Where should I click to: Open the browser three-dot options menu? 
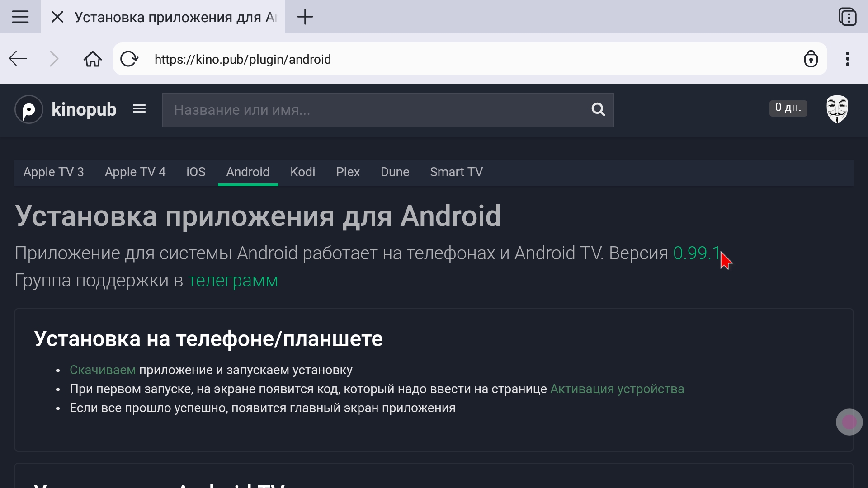[x=848, y=59]
